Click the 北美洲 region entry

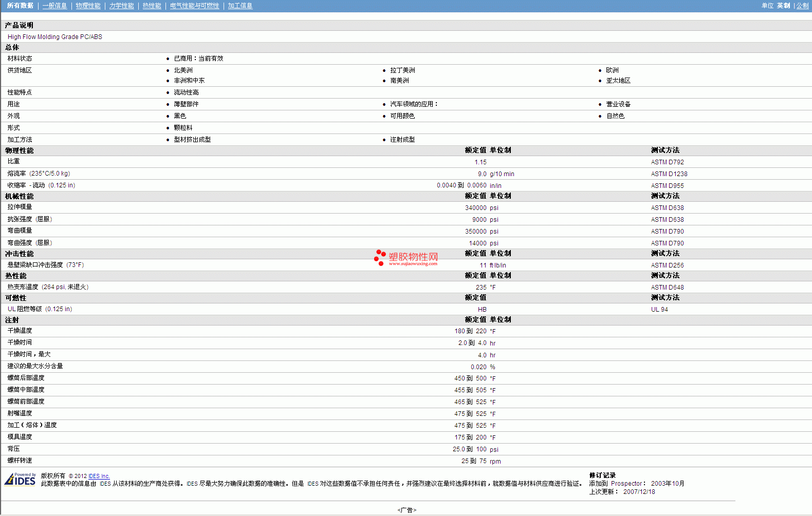click(183, 70)
